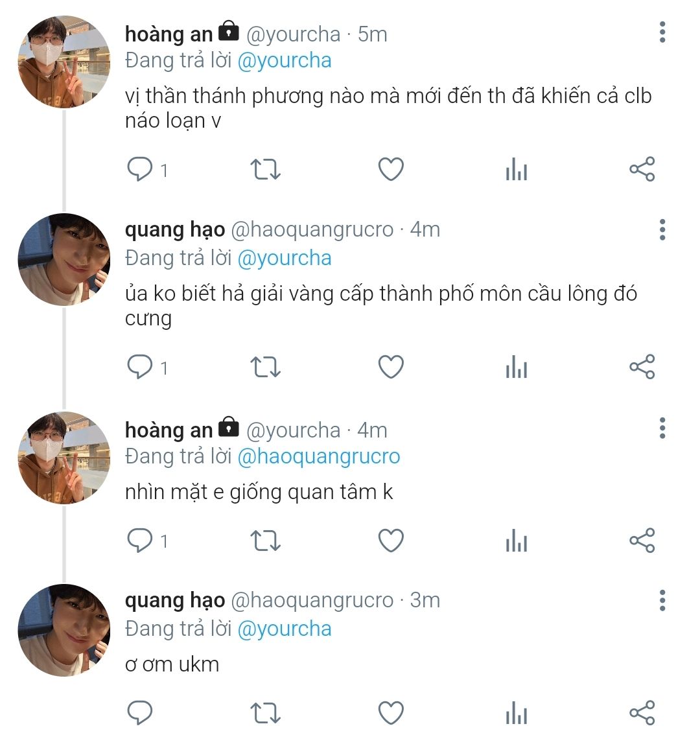Like the "nhìn mặt e giống quan tâm k" tweet
The width and height of the screenshot is (700, 735).
pyautogui.click(x=391, y=541)
